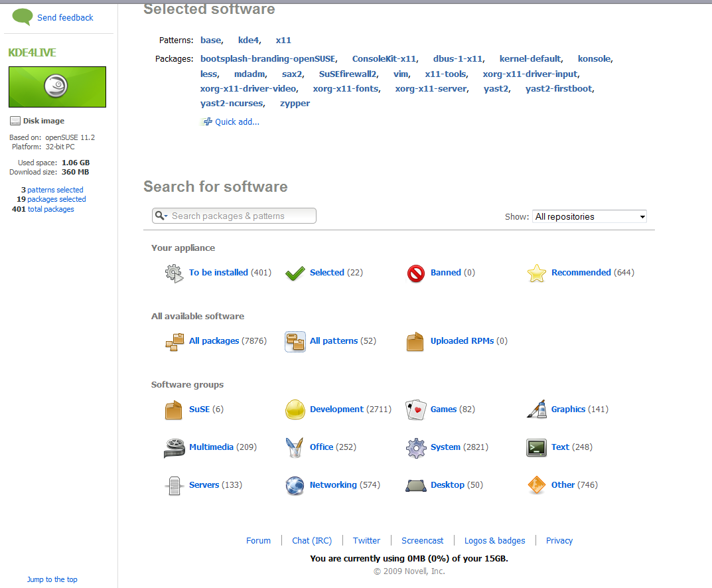Click the packages selected sidebar link
Screen dimensions: 712x588
56,199
